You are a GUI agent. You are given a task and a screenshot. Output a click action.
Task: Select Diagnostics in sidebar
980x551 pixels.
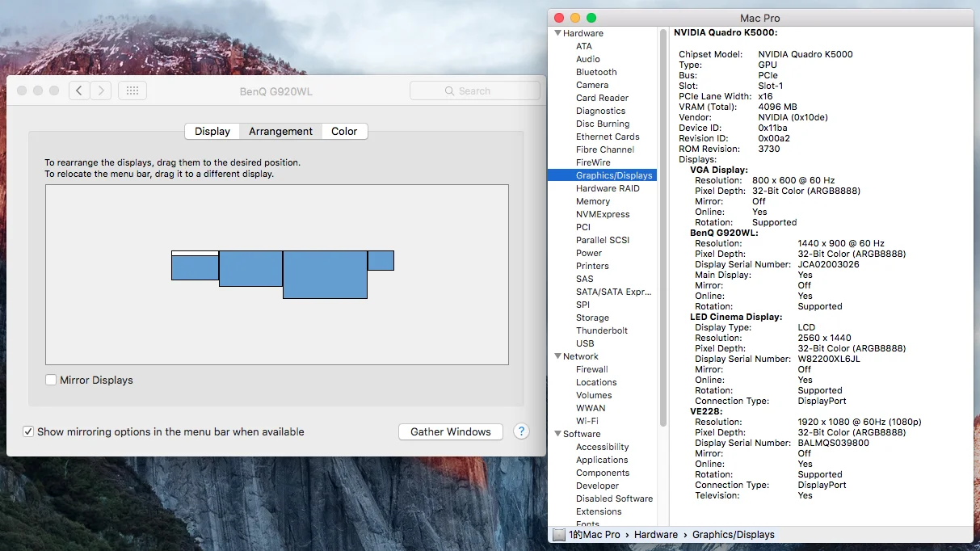pos(600,111)
